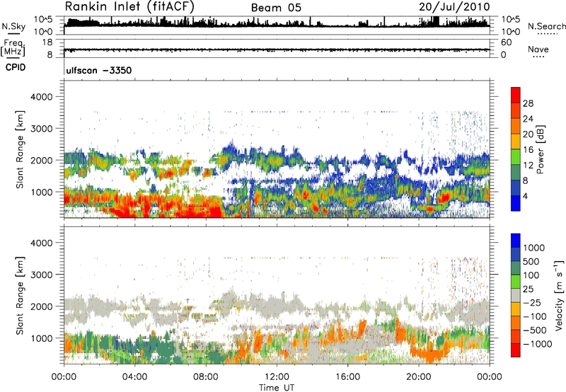
Task: Click the "Power [dB]" colorbar title
Action: [x=540, y=149]
